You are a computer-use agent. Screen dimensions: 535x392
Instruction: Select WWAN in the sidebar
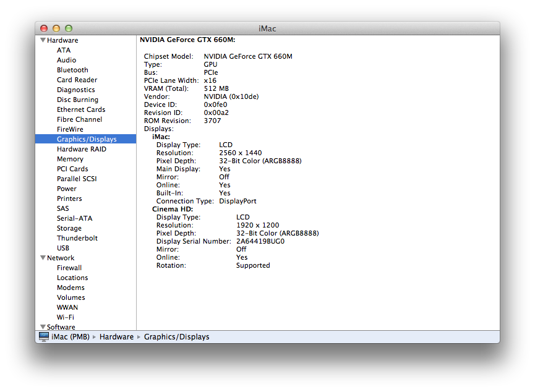pyautogui.click(x=67, y=307)
